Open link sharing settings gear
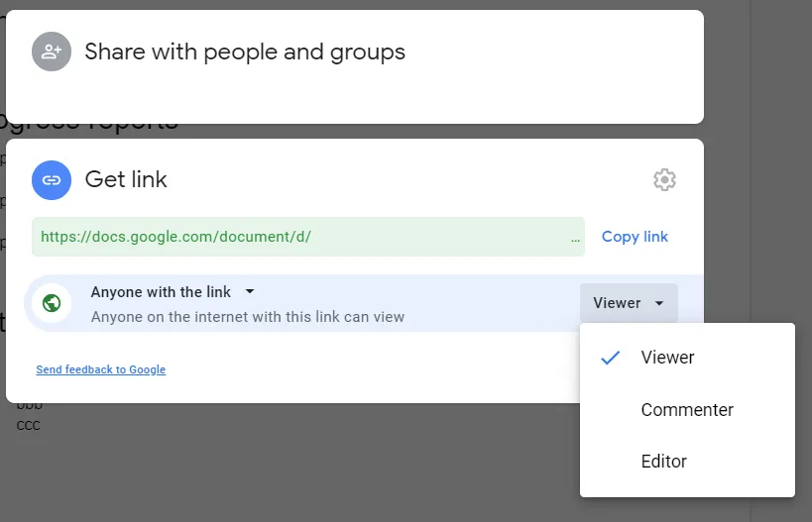Screen dimensions: 812x522 (x=664, y=180)
